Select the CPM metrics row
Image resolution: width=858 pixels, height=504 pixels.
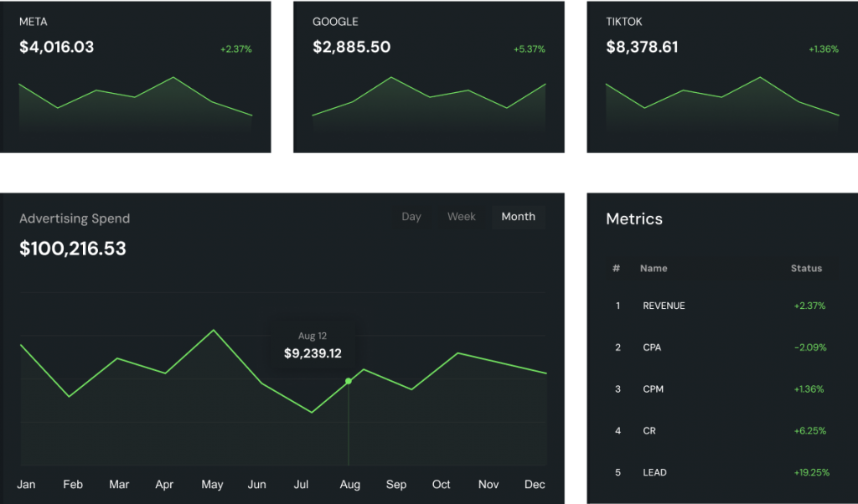721,389
